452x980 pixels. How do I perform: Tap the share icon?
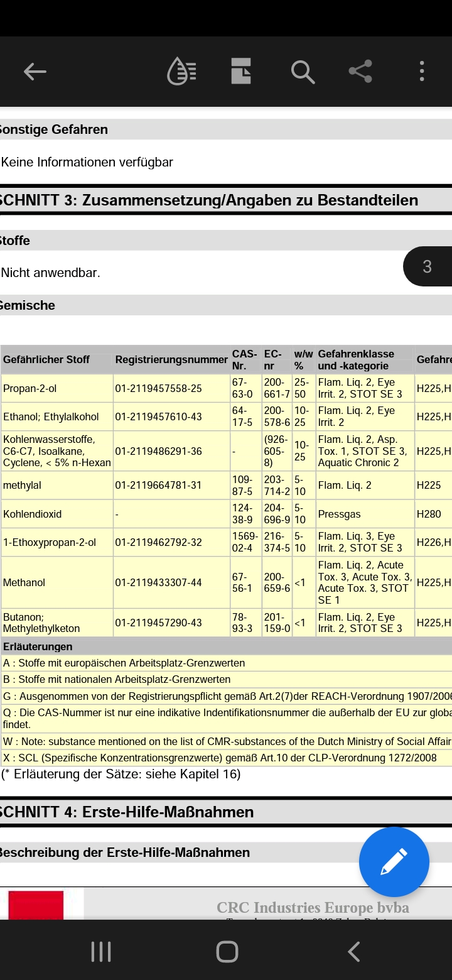click(x=360, y=71)
